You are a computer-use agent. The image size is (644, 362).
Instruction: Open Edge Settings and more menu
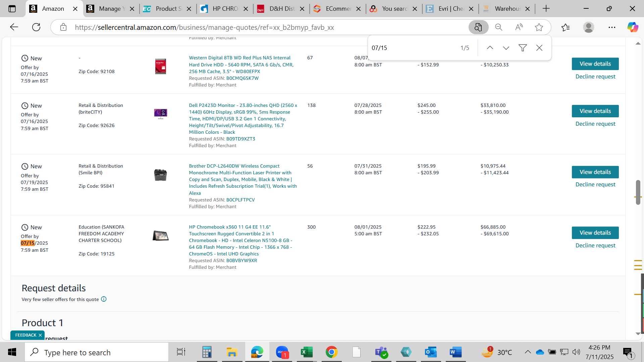612,27
